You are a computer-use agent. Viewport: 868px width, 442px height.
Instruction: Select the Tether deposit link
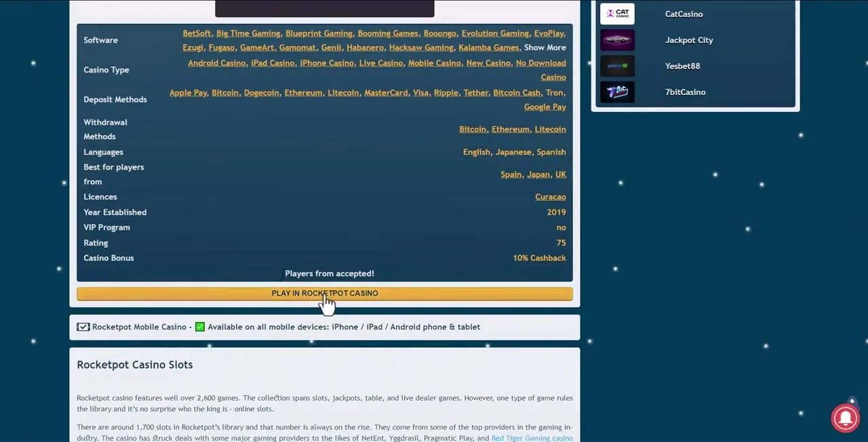click(x=476, y=93)
